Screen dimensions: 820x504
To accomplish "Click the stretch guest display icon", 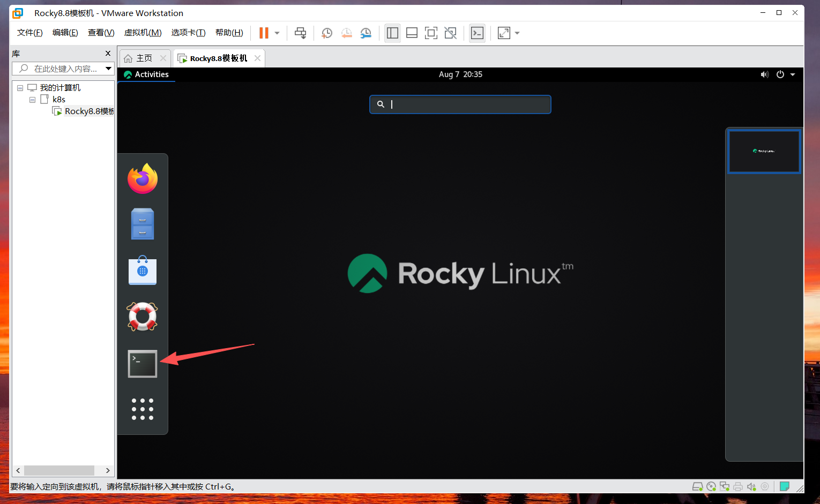I will tap(504, 33).
